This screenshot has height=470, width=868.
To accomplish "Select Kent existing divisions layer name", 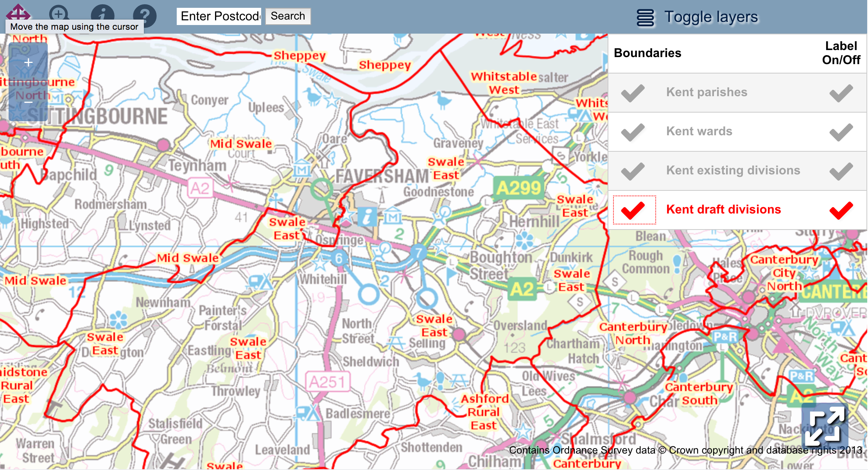I will click(733, 170).
